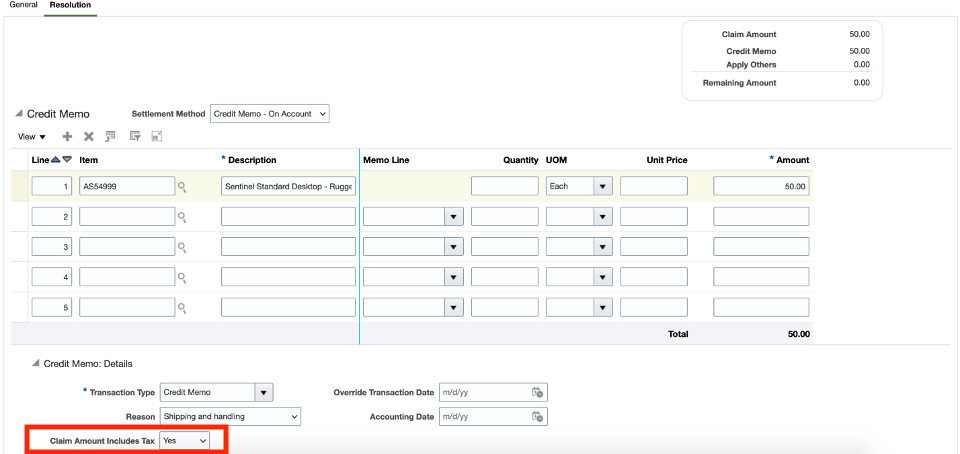
Task: Click the Total 50.00 value
Action: tap(797, 334)
